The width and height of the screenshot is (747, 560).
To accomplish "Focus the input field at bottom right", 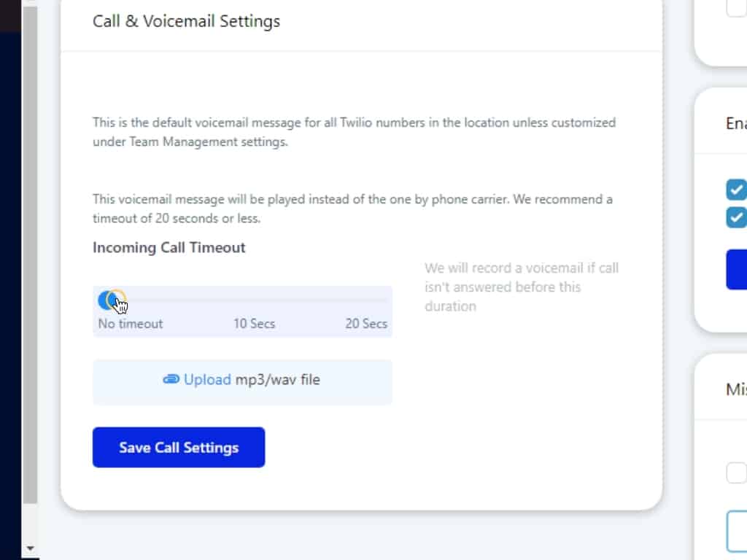I will [737, 531].
